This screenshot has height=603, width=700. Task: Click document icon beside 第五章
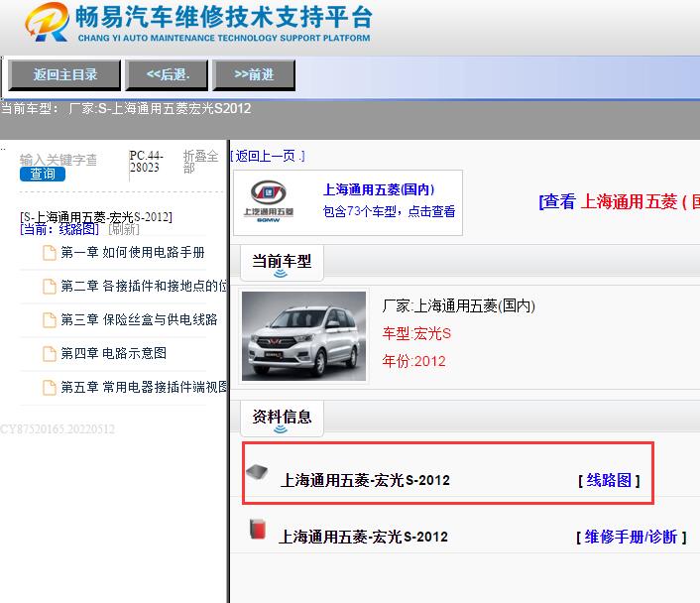coord(50,387)
